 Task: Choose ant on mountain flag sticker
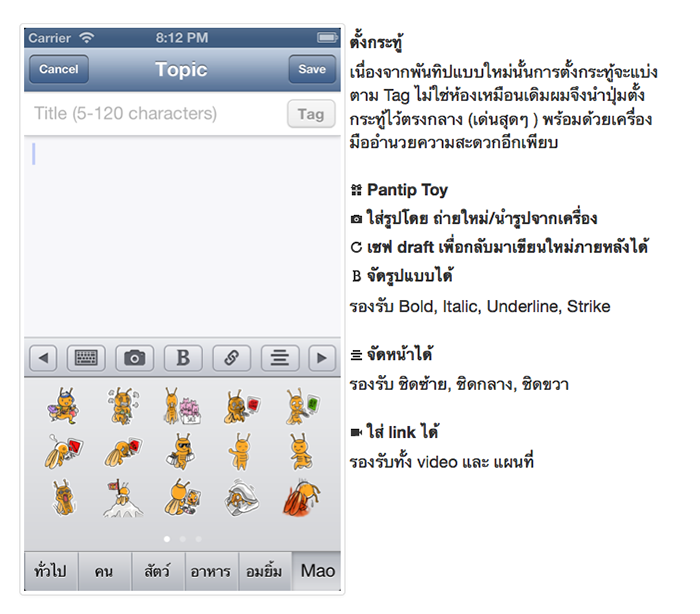pos(123,498)
